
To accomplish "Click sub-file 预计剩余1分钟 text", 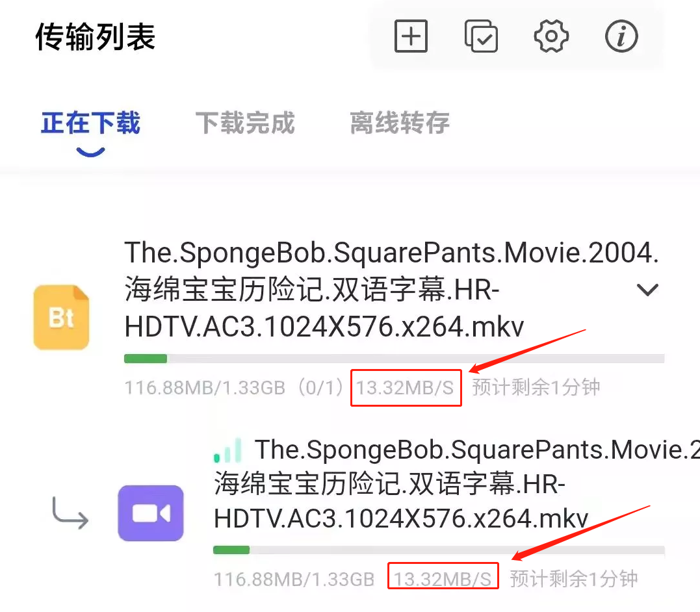I will click(574, 580).
